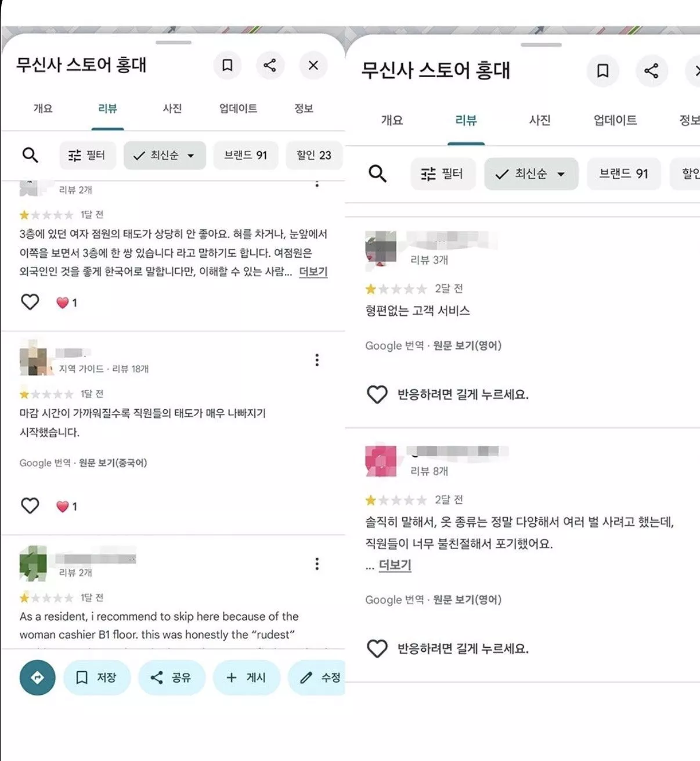The width and height of the screenshot is (700, 761).
Task: Select the 브랜드 91 filter chip in left panel
Action: point(246,156)
